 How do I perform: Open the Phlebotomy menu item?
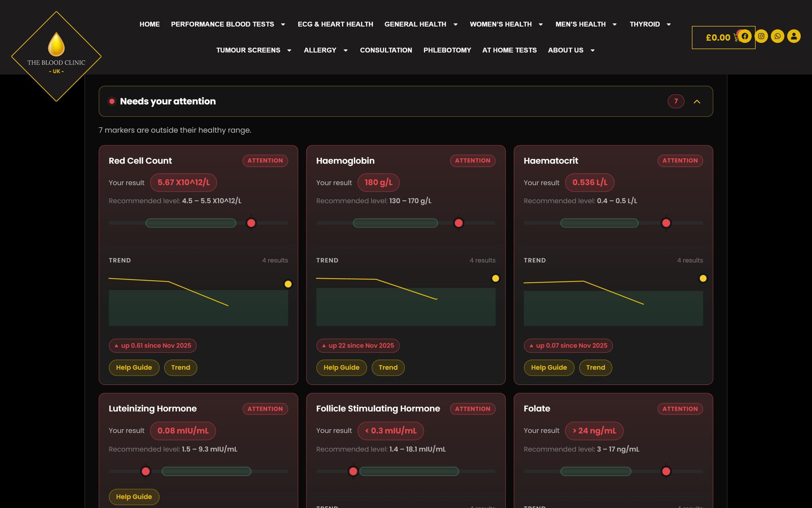[x=447, y=50]
